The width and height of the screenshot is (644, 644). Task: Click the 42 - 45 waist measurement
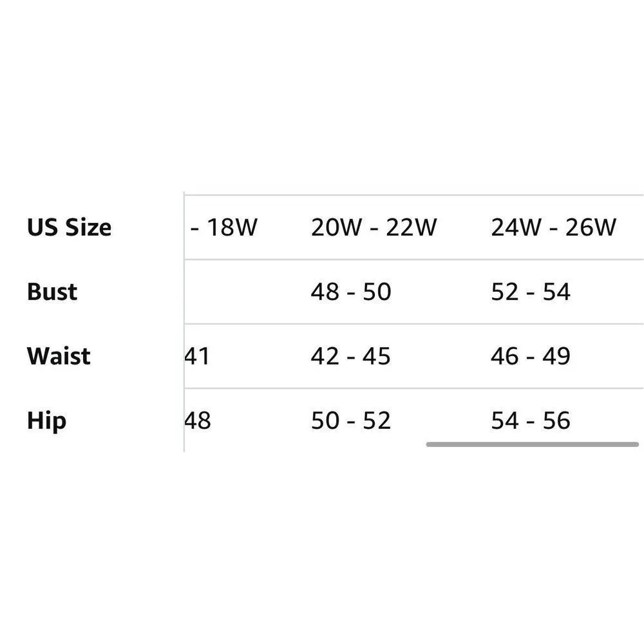[350, 356]
